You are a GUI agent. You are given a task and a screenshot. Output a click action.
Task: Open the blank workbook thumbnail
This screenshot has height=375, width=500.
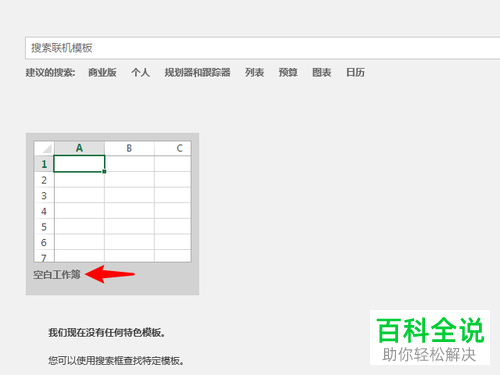tap(113, 201)
